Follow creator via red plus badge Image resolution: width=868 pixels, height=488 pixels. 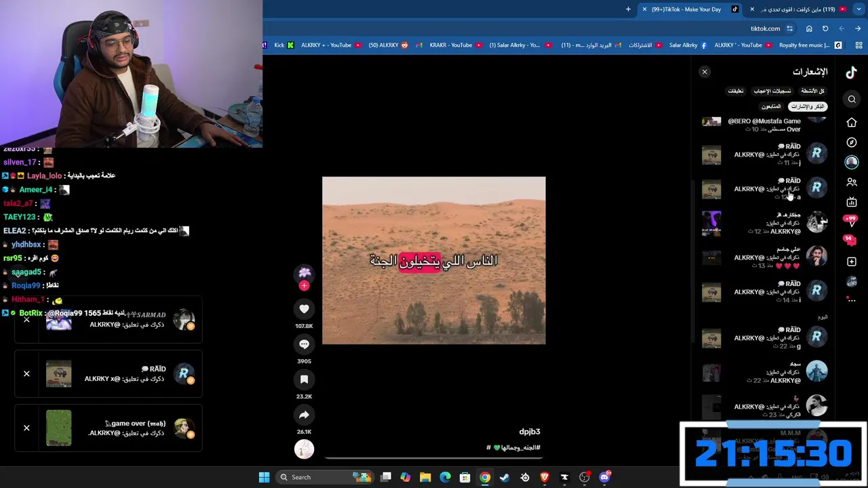click(304, 286)
